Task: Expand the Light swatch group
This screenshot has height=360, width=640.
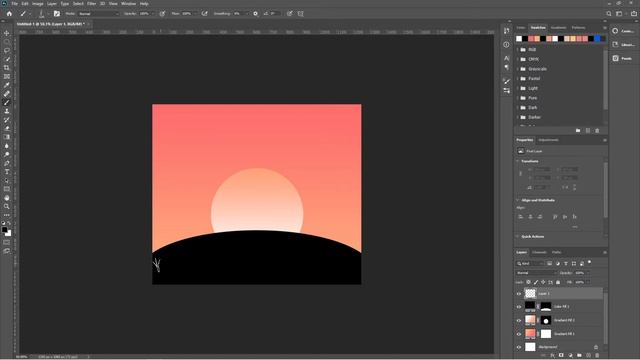Action: pyautogui.click(x=518, y=88)
